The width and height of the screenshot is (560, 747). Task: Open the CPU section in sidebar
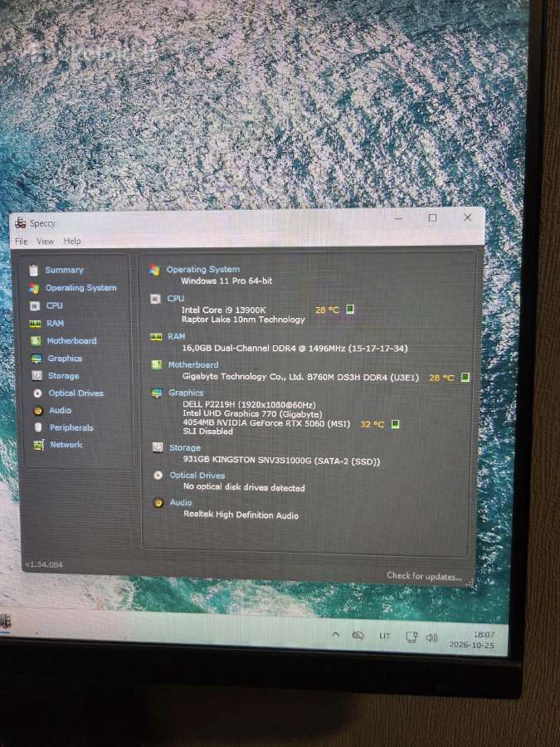55,305
